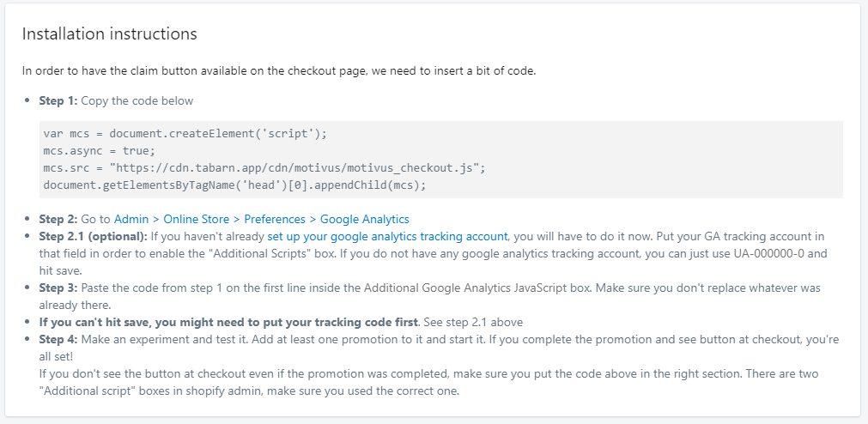
Task: Click the 'mcs.async = true;' code line
Action: [99, 150]
